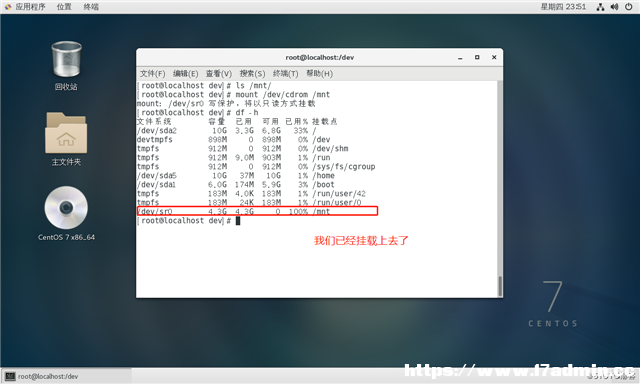Click the /home mount point text
Viewport: 640px width, 384px height.
click(324, 175)
